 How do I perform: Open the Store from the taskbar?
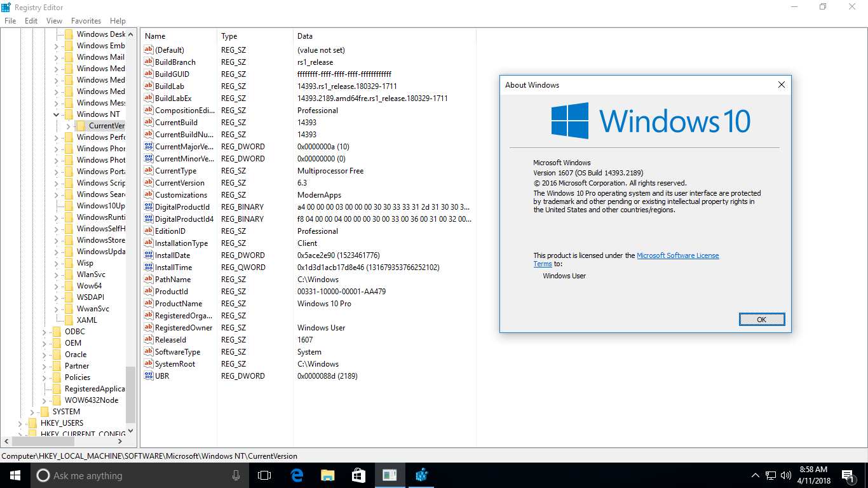click(358, 475)
